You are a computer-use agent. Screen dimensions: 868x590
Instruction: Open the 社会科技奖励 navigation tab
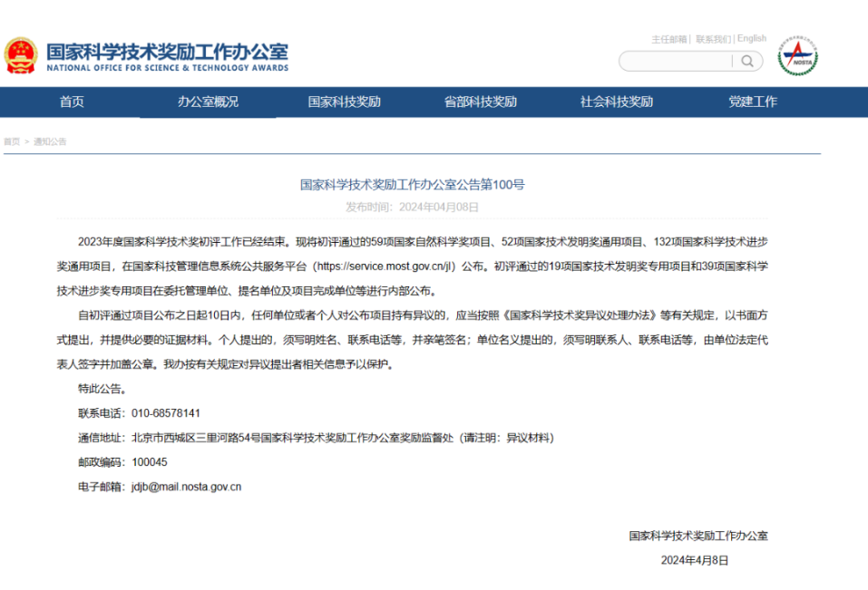click(x=617, y=102)
